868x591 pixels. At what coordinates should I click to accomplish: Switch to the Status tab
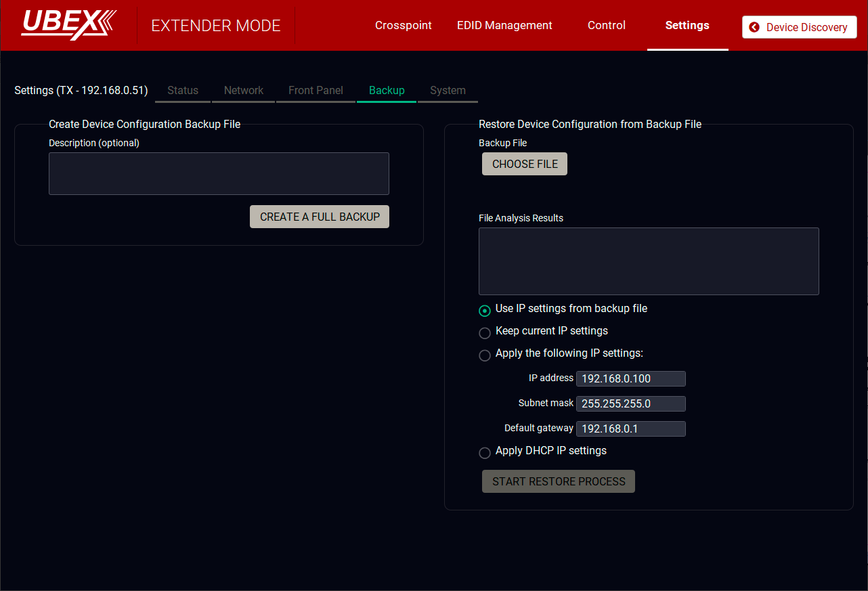(x=183, y=91)
